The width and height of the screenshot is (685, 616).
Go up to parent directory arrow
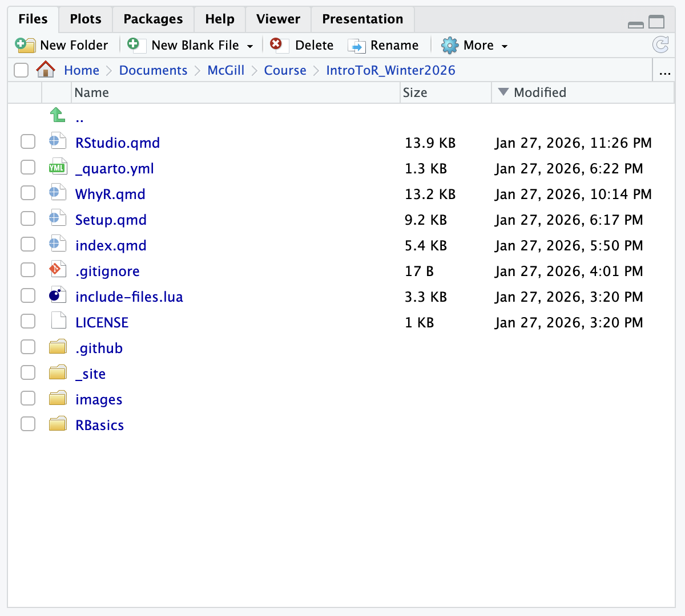tap(58, 115)
